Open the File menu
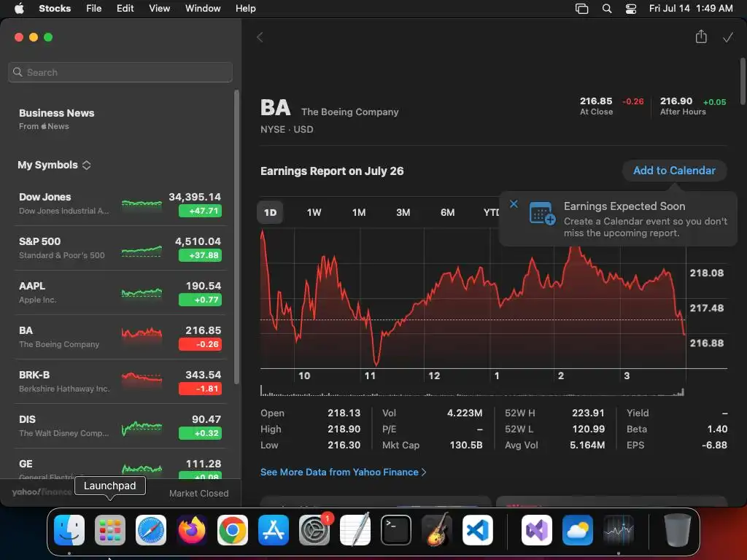The image size is (747, 560). [x=94, y=9]
